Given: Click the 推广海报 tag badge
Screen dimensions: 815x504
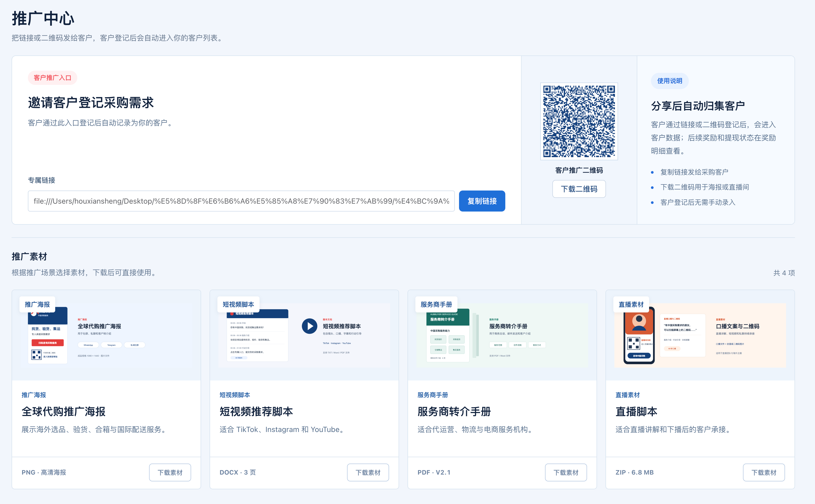Looking at the screenshot, I should click(x=37, y=304).
